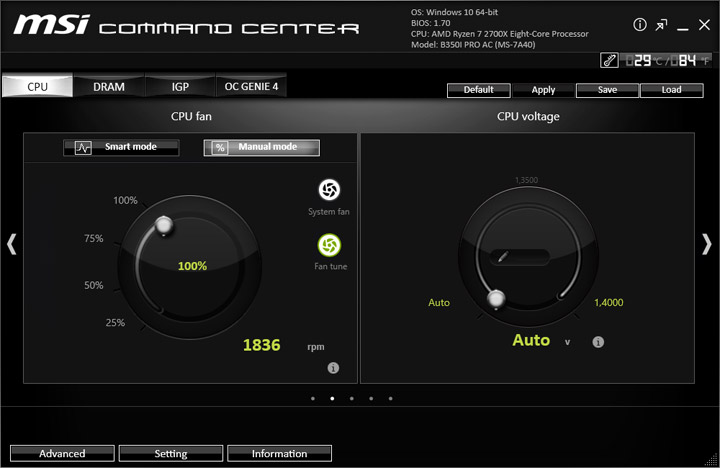720x468 pixels.
Task: Click the CPU voltage dial knob
Action: pos(496,299)
